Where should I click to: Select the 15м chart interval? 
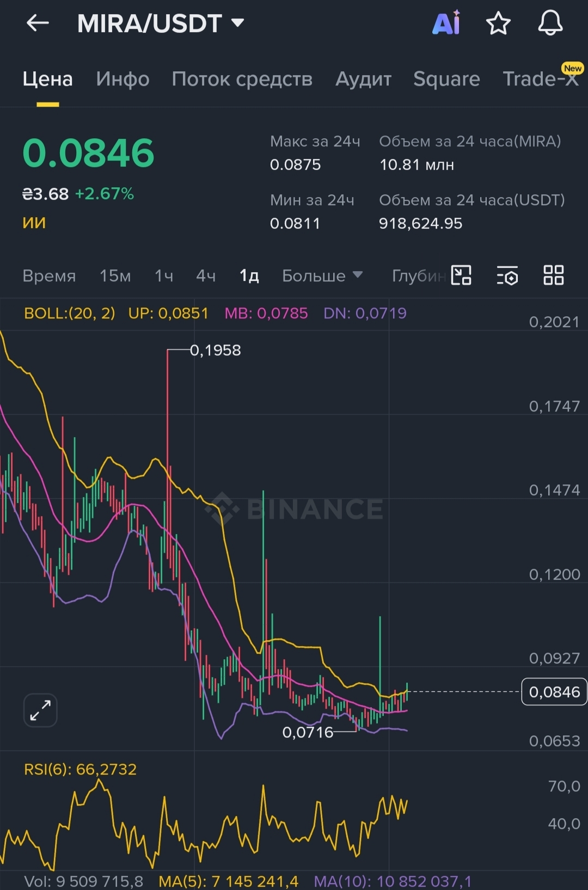pos(115,276)
